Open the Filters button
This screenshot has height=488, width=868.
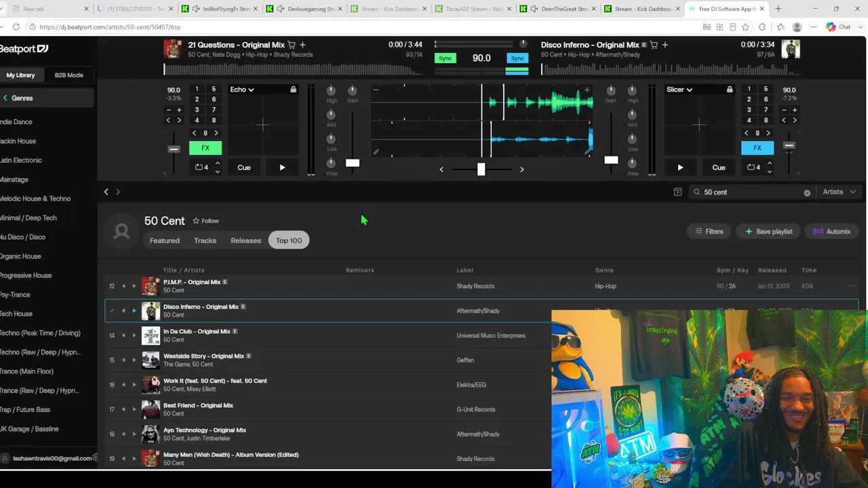709,232
